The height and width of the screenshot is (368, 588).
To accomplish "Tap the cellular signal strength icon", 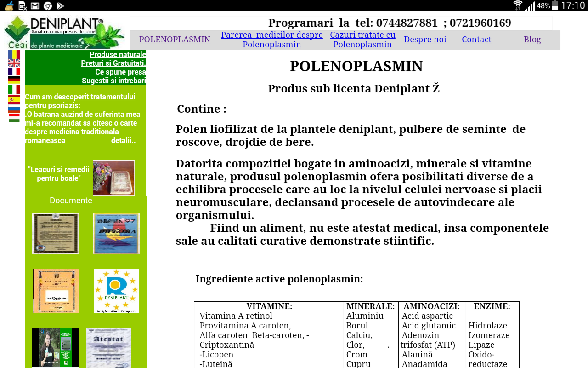I will pos(530,6).
